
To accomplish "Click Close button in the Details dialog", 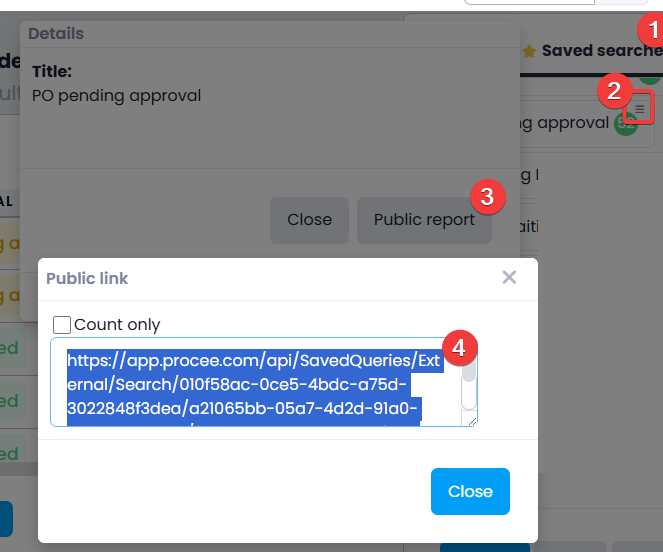I will point(309,220).
